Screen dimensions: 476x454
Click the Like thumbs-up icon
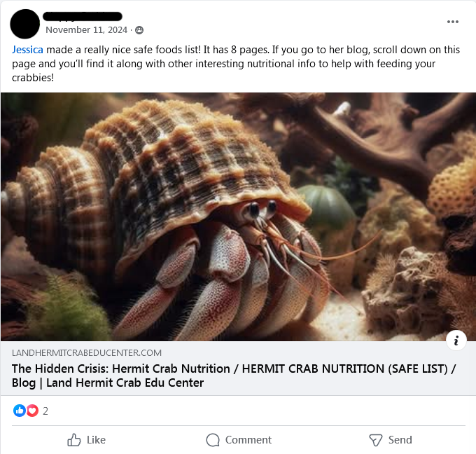[x=73, y=440]
